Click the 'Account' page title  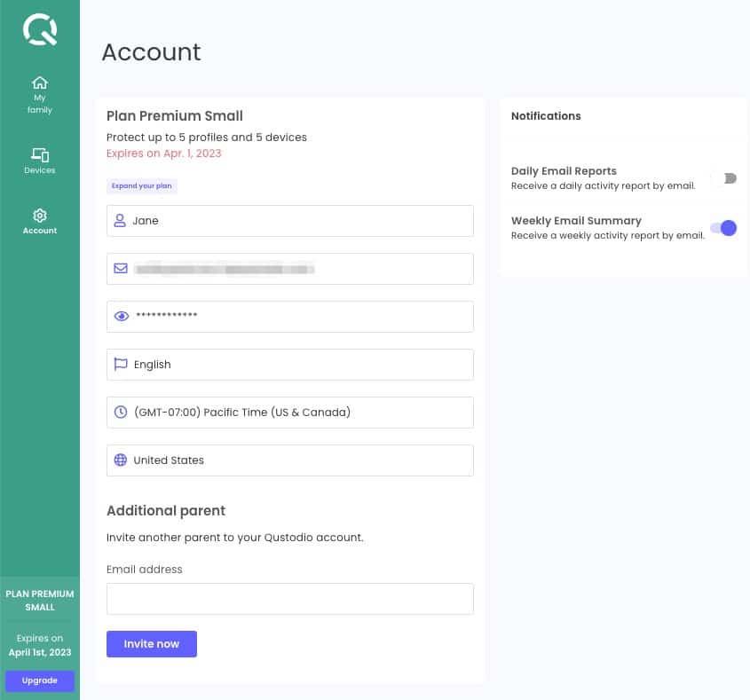click(x=152, y=52)
